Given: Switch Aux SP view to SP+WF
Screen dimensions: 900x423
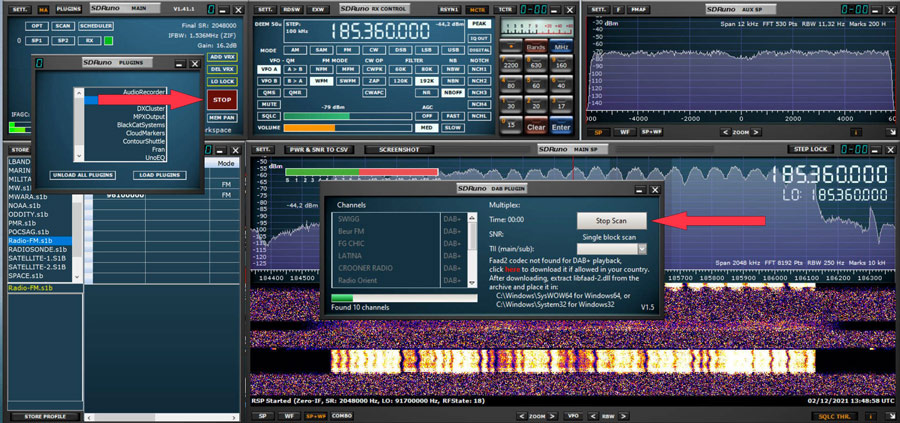Looking at the screenshot, I should [651, 132].
